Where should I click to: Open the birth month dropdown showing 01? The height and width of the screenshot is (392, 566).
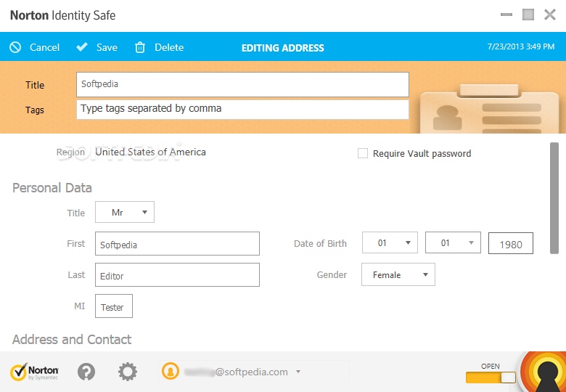pyautogui.click(x=390, y=242)
